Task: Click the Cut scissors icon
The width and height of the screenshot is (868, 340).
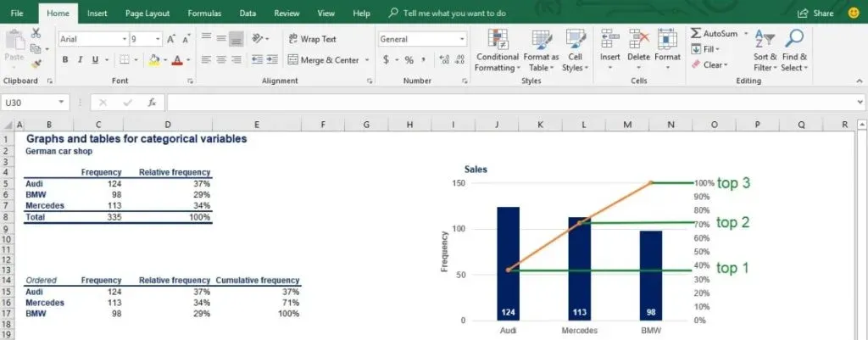Action: tap(36, 33)
